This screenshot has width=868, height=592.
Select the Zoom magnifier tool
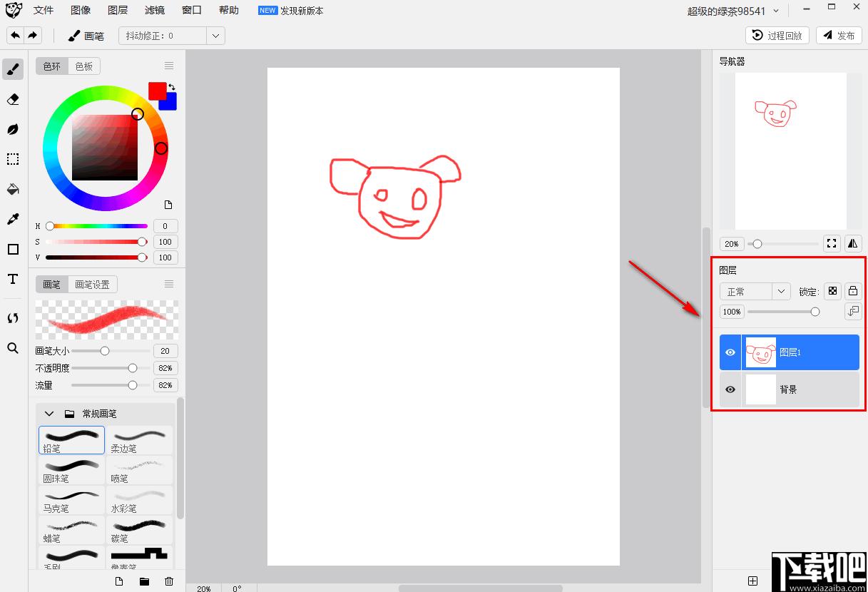[13, 348]
